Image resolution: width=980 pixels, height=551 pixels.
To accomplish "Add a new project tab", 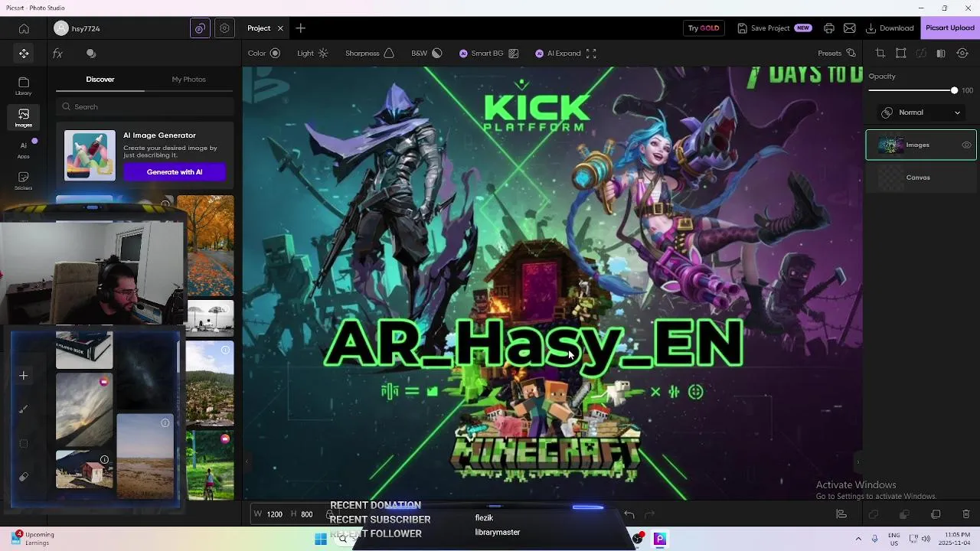I will (x=301, y=28).
